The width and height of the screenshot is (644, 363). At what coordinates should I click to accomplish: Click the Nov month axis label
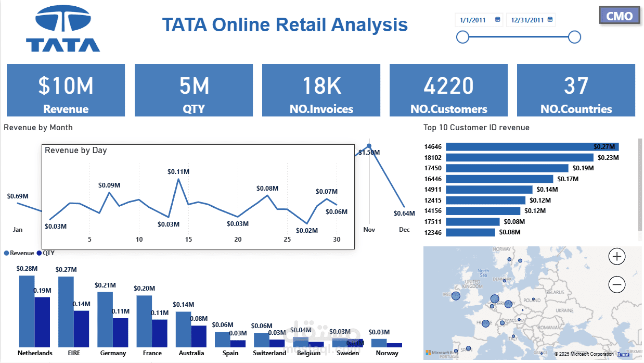[369, 230]
